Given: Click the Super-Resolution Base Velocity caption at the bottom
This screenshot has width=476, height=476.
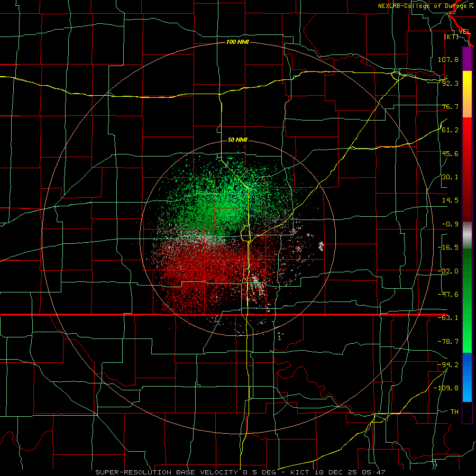Looking at the screenshot, I should point(241,472).
